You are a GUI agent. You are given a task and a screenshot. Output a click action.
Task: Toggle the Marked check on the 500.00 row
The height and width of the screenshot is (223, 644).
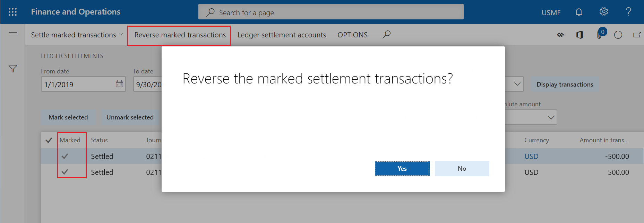point(65,172)
